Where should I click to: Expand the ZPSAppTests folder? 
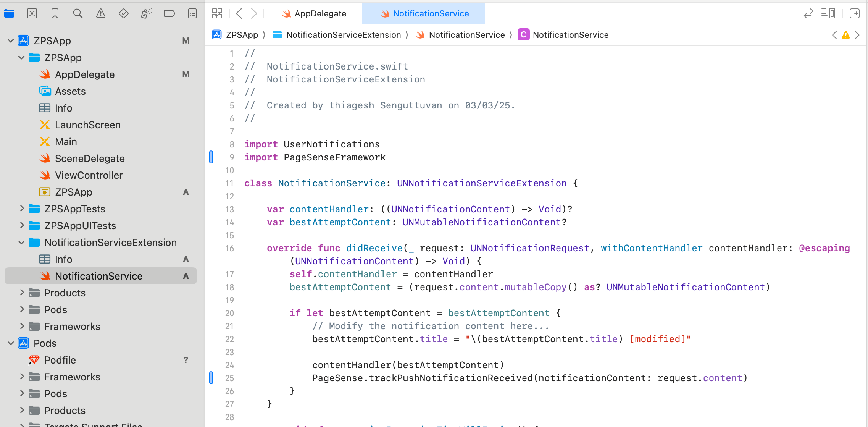click(x=22, y=209)
